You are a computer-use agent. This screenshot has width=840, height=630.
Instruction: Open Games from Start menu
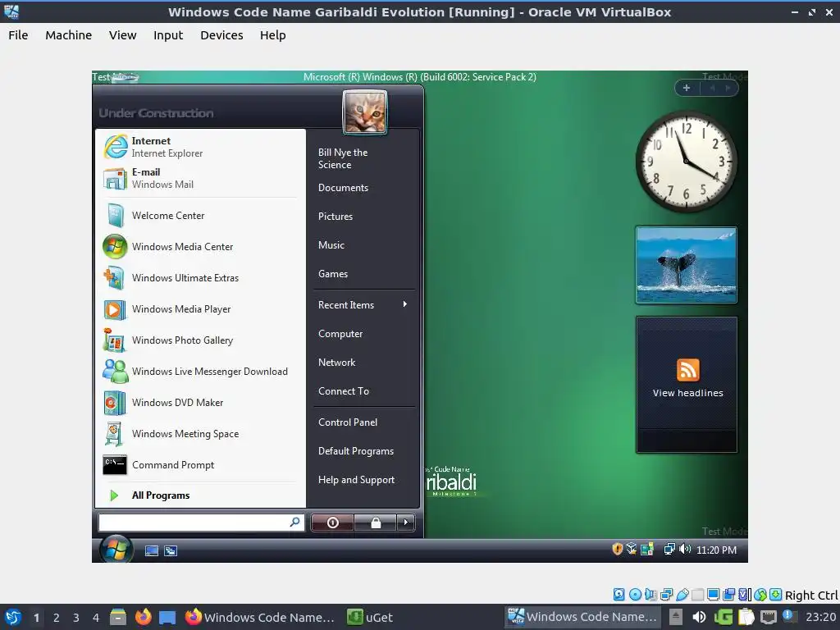point(363,274)
